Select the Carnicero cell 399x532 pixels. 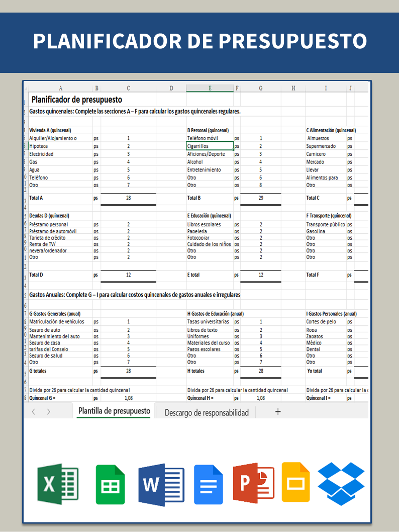tap(326, 154)
